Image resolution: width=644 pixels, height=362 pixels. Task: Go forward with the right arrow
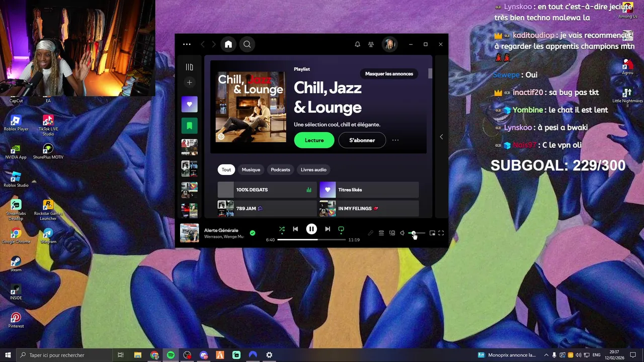(214, 44)
